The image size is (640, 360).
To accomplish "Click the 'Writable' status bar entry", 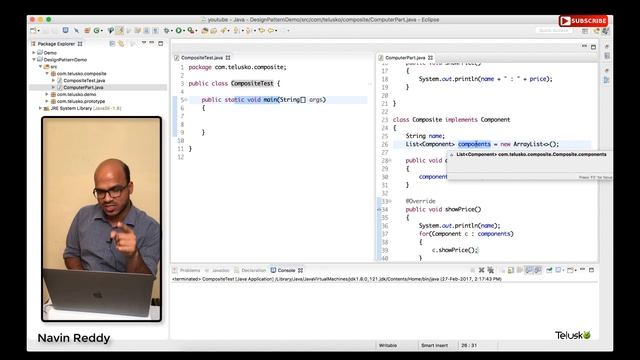I will pyautogui.click(x=388, y=345).
